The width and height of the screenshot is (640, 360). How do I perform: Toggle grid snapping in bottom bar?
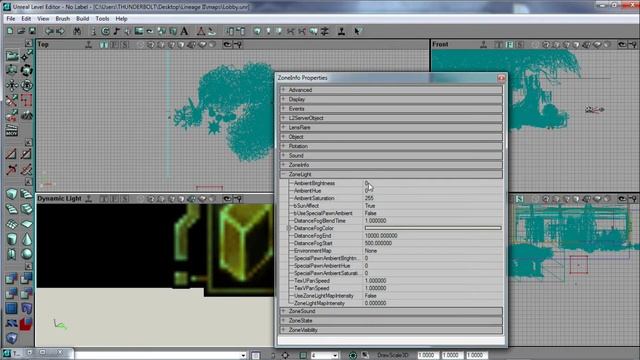pyautogui.click(x=303, y=355)
